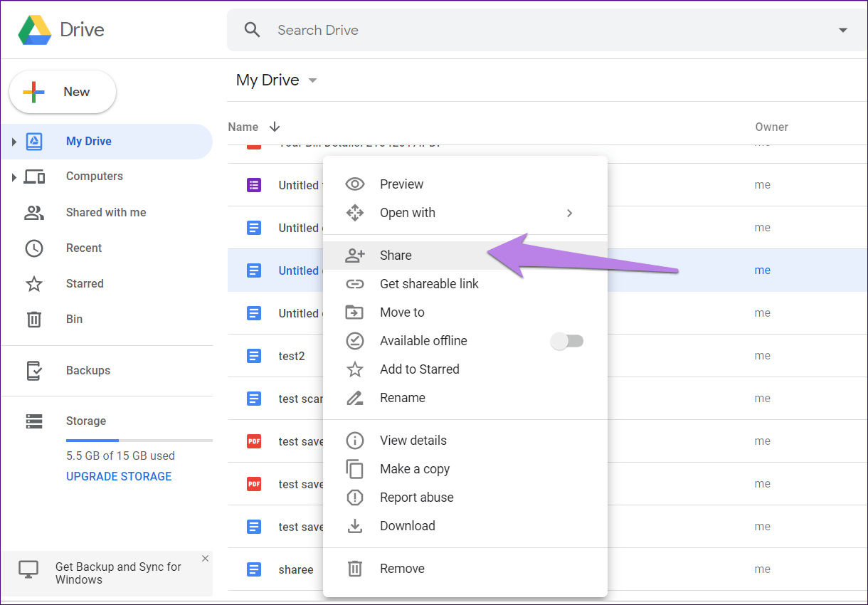Reverse sort direction arrow by Name

click(275, 127)
